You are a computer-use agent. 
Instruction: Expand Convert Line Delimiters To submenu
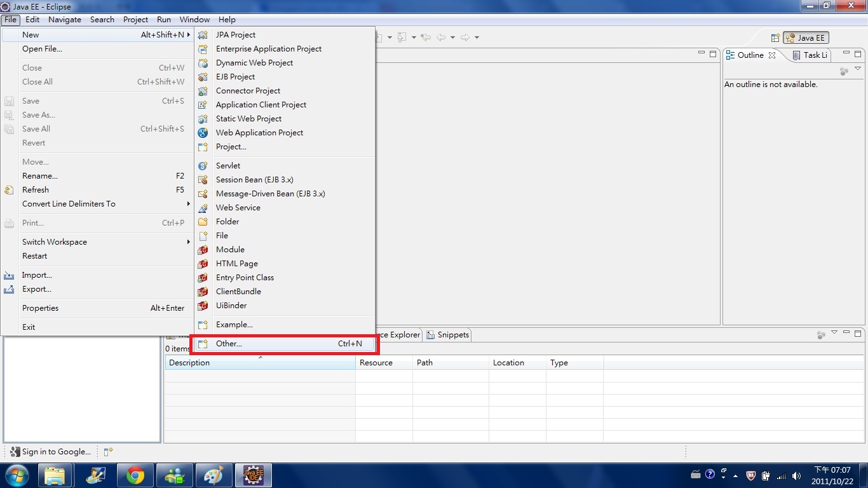(x=97, y=204)
